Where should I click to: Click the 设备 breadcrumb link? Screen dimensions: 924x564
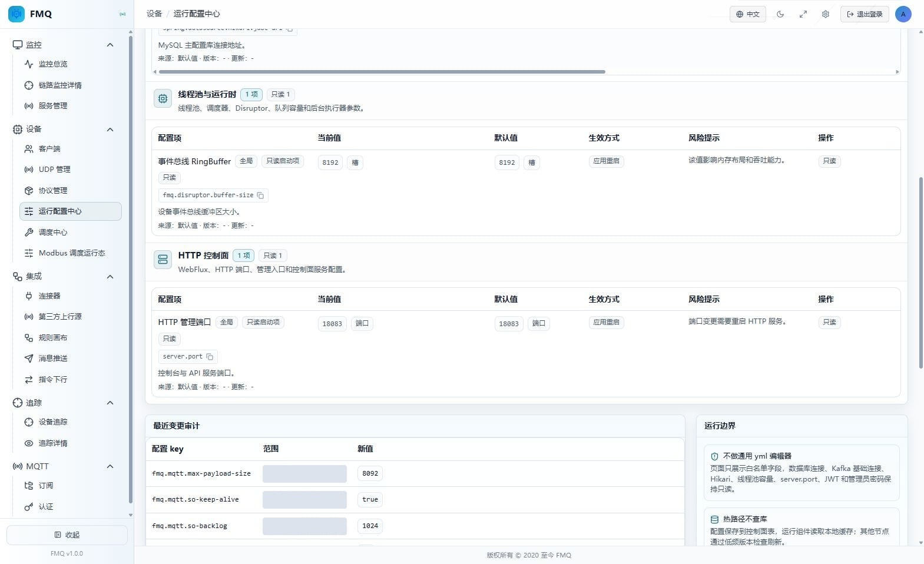154,14
